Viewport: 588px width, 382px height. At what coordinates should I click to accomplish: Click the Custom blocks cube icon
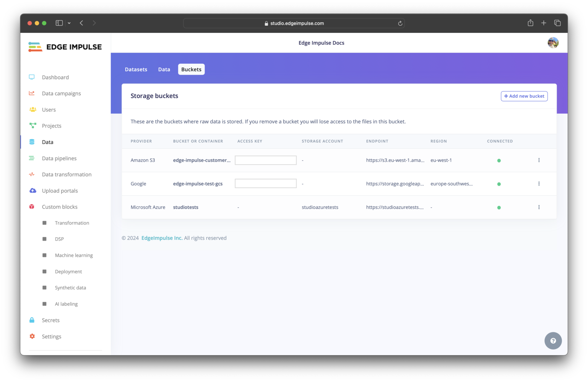[x=32, y=207]
